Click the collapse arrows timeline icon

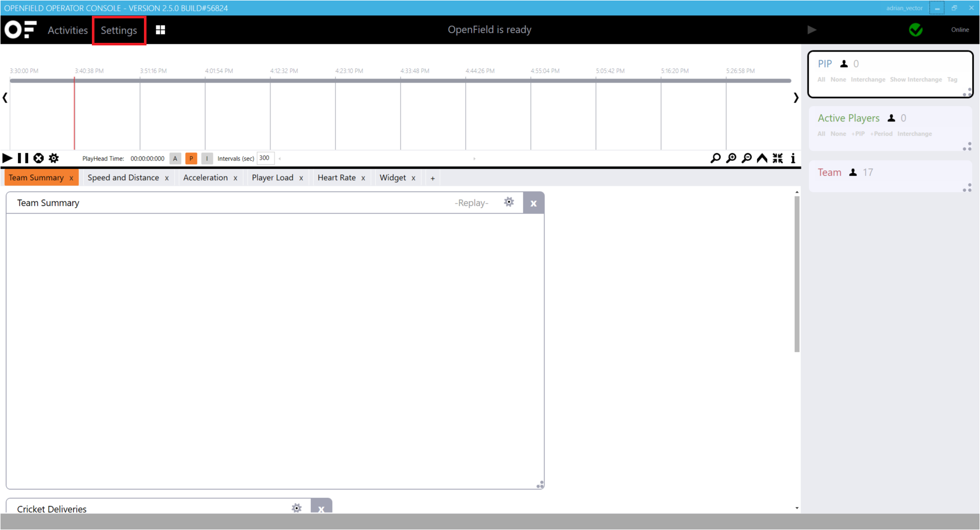(x=777, y=158)
